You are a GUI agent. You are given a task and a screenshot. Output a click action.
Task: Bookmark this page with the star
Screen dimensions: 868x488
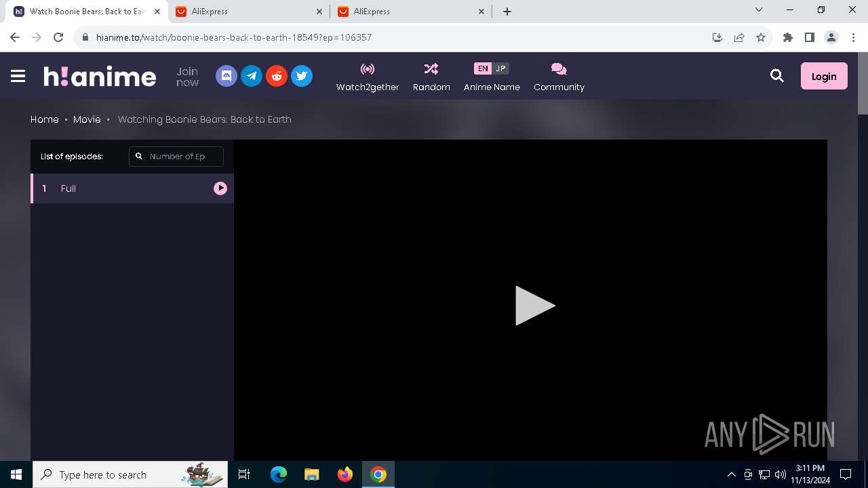(761, 37)
